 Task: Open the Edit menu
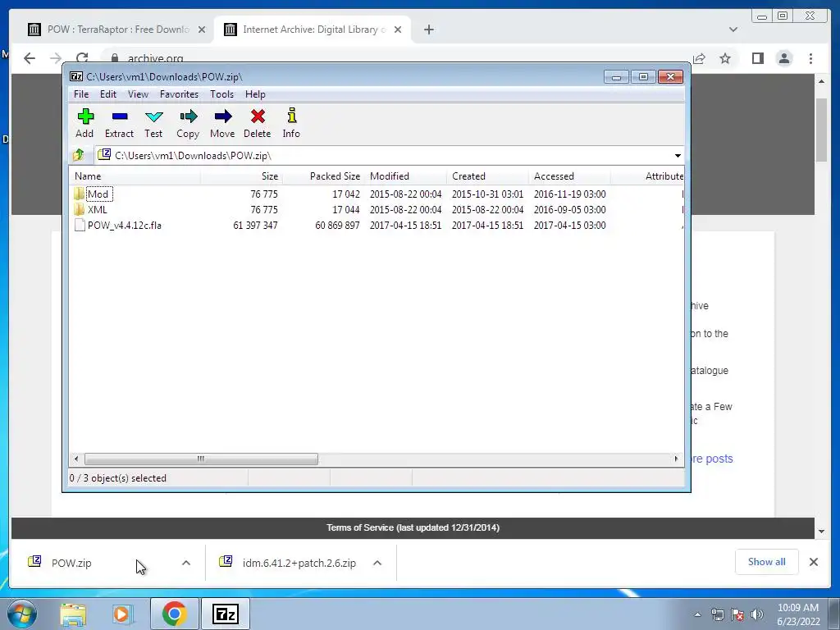(x=108, y=94)
